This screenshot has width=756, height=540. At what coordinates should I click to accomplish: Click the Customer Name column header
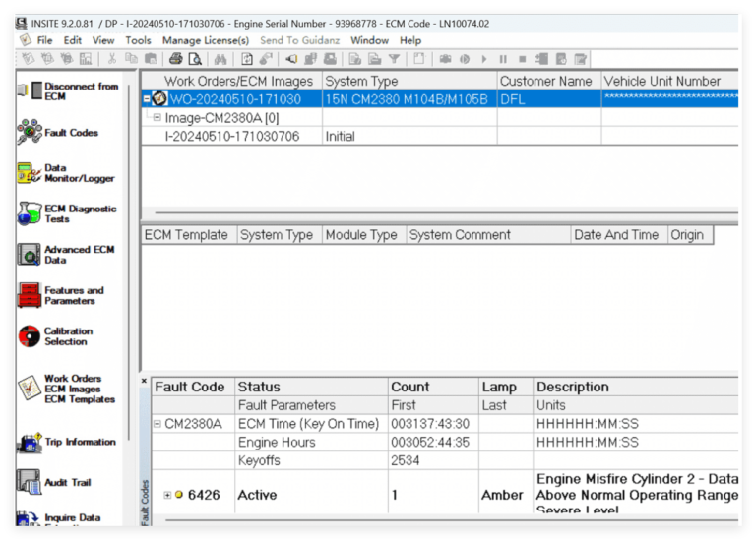click(x=549, y=81)
